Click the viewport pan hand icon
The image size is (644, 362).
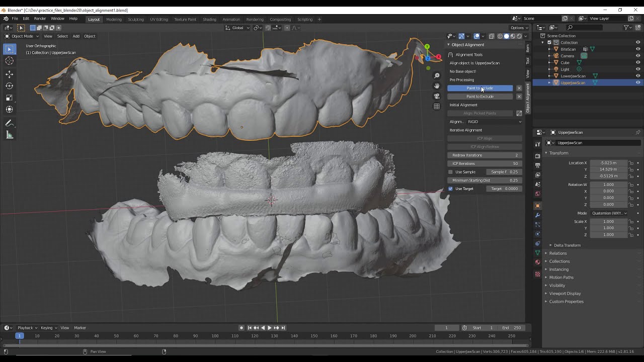[x=437, y=86]
